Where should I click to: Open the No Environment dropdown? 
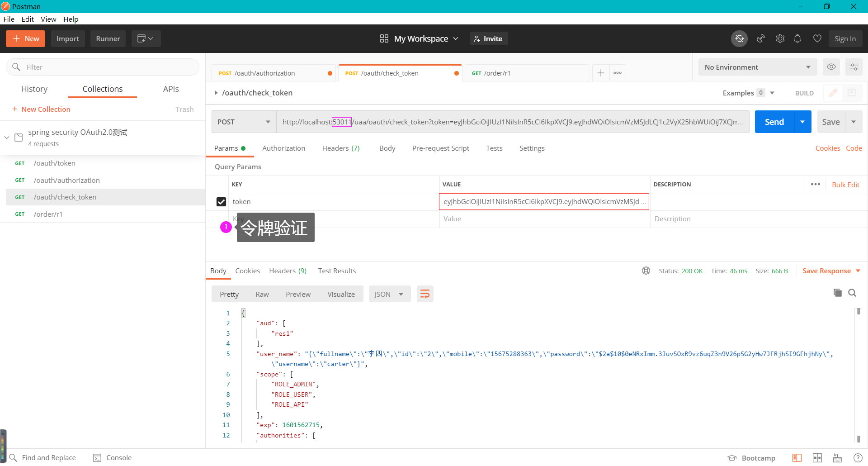(758, 67)
